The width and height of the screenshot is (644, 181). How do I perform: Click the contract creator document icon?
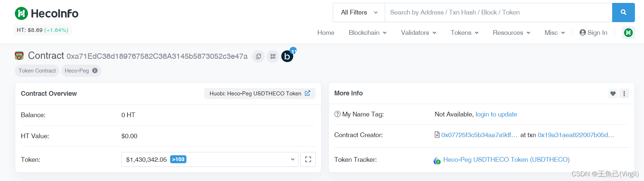[437, 135]
